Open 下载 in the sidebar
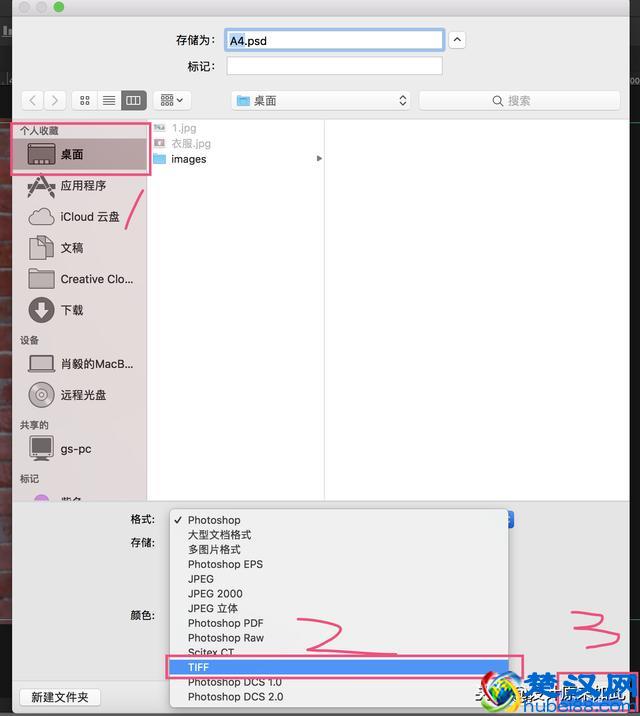640x716 pixels. click(x=80, y=310)
